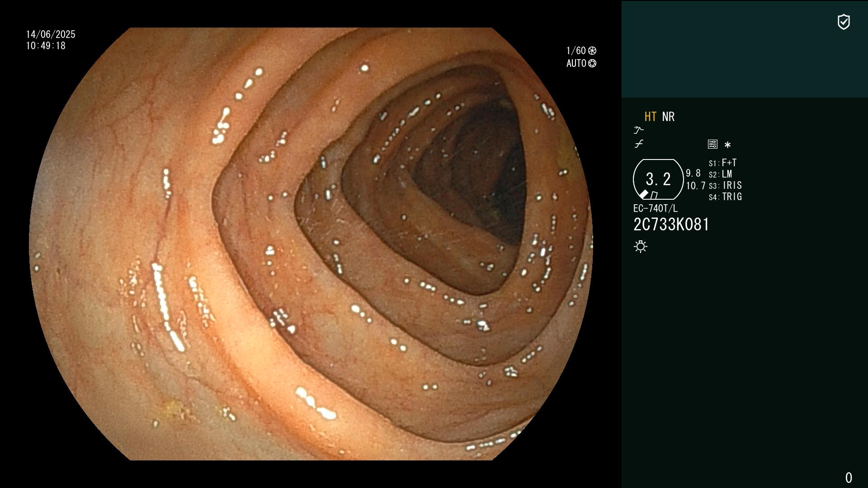This screenshot has width=868, height=488.
Task: Click the structure enhancement curve icon with arrow
Action: point(638,130)
